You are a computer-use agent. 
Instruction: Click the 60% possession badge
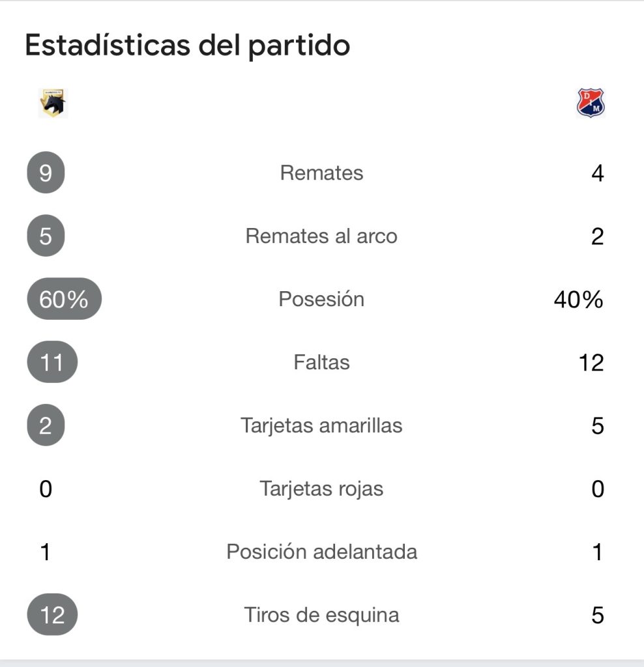coord(64,299)
